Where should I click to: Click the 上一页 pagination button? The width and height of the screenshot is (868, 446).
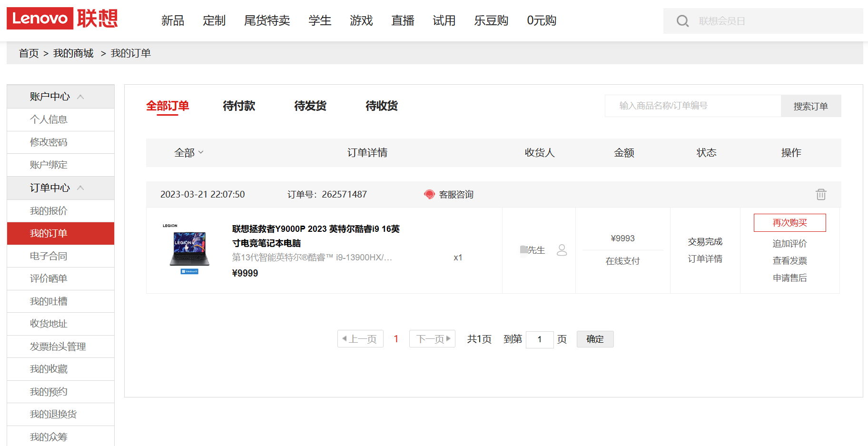tap(360, 339)
